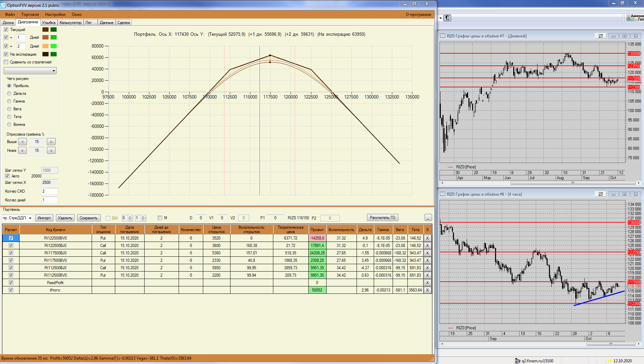
Task: Remove row RI112500BV0 with its X button
Action: 427,275
